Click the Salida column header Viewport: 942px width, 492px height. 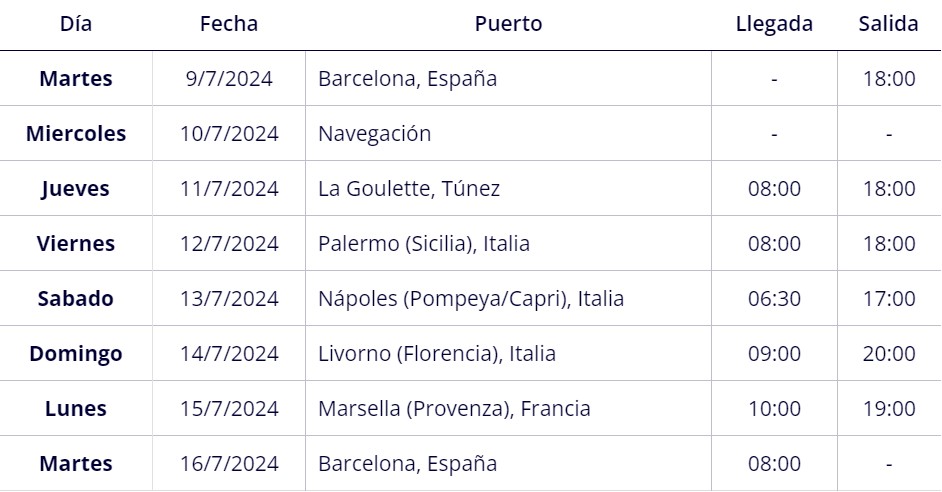point(888,23)
